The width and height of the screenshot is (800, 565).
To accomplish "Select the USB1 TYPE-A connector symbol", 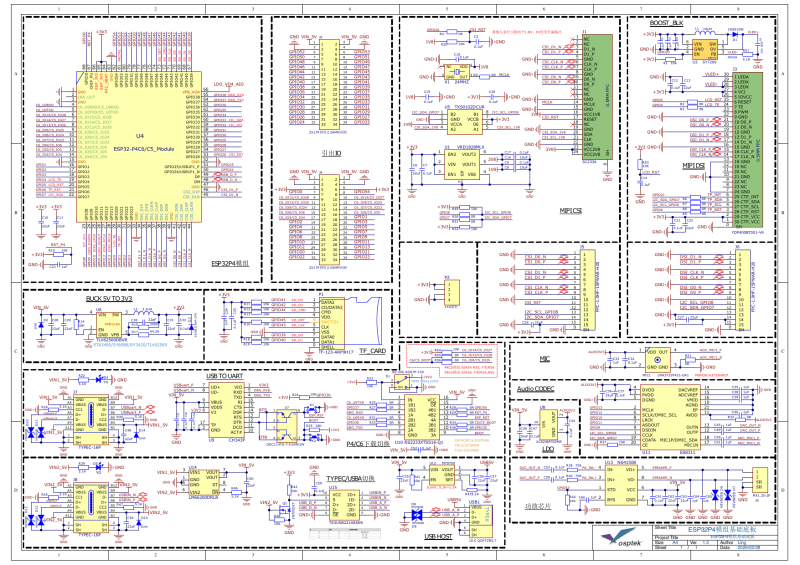I will tap(482, 522).
